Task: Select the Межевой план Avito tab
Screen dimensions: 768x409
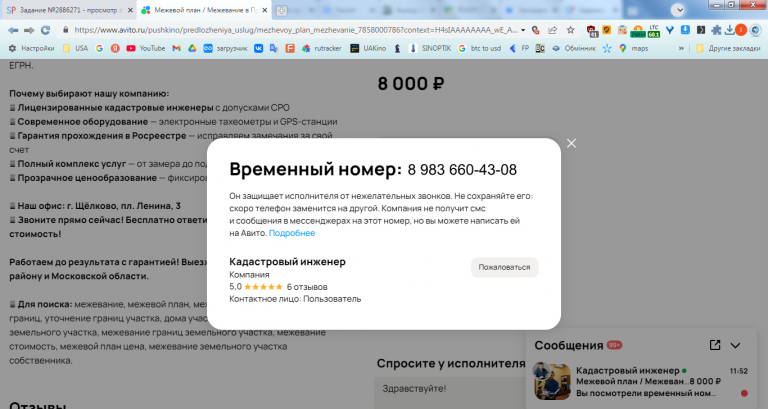Action: tap(204, 10)
